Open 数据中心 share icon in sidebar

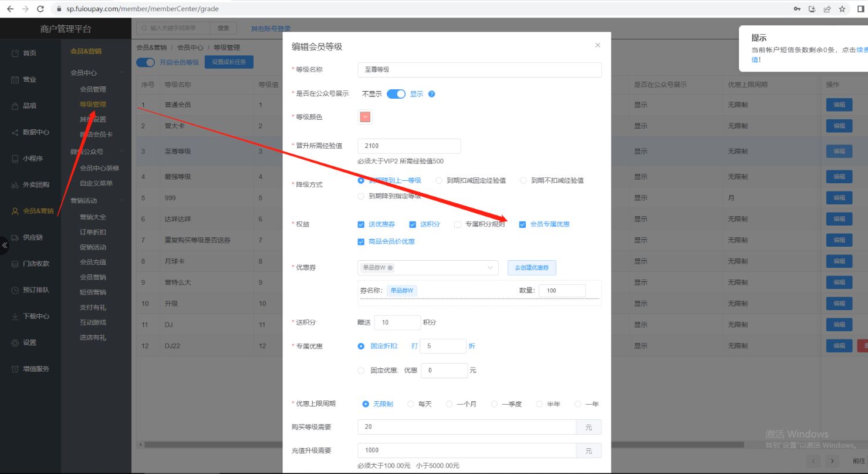point(16,133)
